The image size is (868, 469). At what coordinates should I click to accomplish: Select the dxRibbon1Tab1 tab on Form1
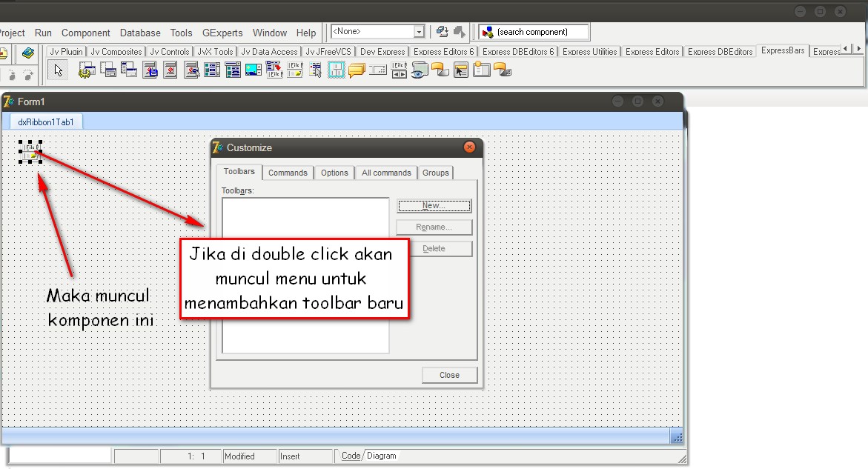[x=44, y=121]
